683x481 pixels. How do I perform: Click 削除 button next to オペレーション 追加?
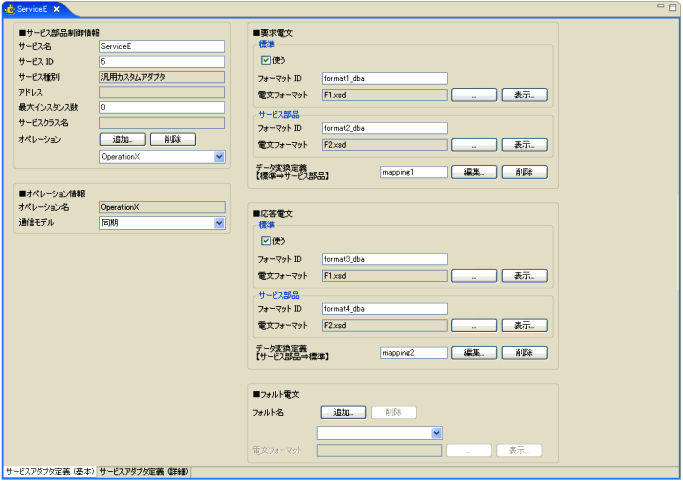pyautogui.click(x=172, y=139)
